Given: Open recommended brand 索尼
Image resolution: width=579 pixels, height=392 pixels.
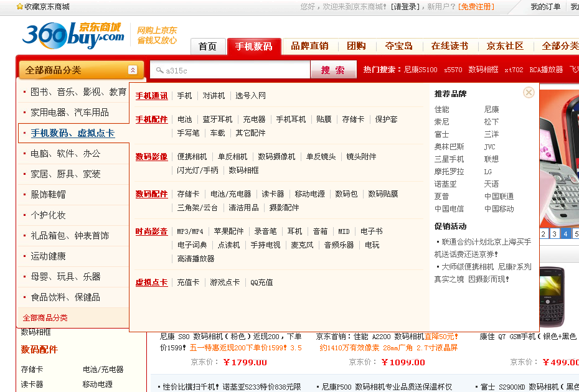Looking at the screenshot, I should [441, 122].
